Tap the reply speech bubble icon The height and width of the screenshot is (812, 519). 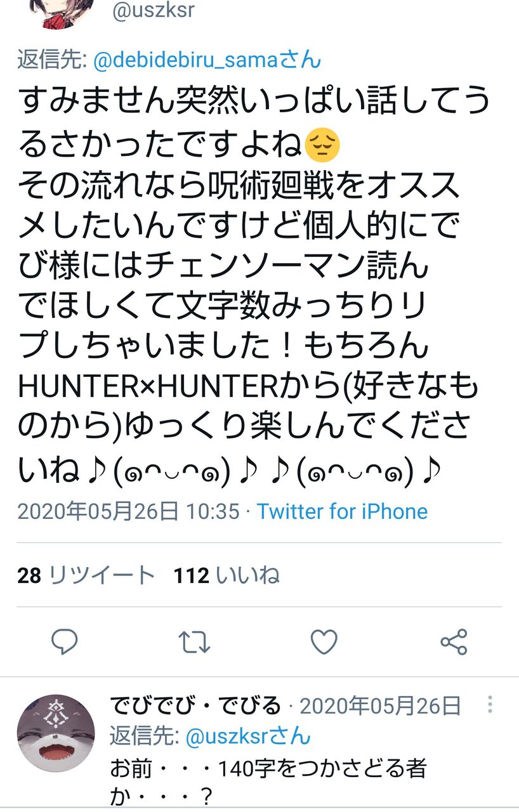pos(65,642)
